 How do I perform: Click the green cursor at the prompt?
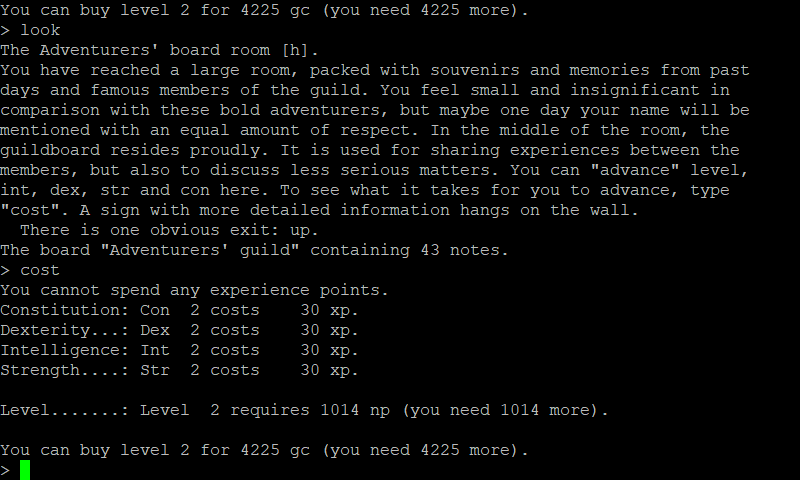click(25, 470)
